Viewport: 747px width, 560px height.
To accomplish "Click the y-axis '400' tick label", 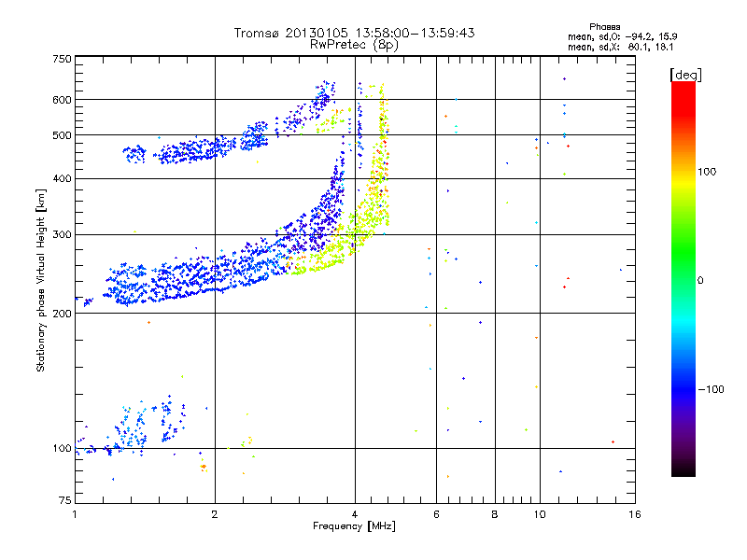I will pos(62,178).
